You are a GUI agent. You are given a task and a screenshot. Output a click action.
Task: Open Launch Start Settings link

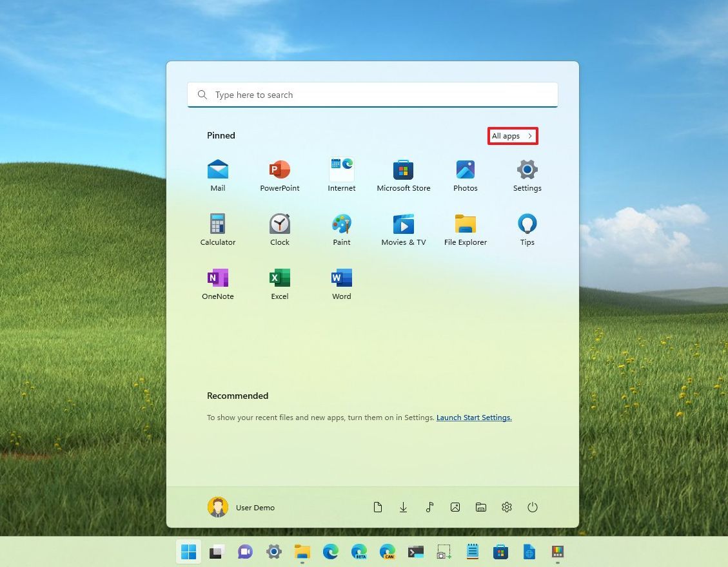(x=474, y=418)
